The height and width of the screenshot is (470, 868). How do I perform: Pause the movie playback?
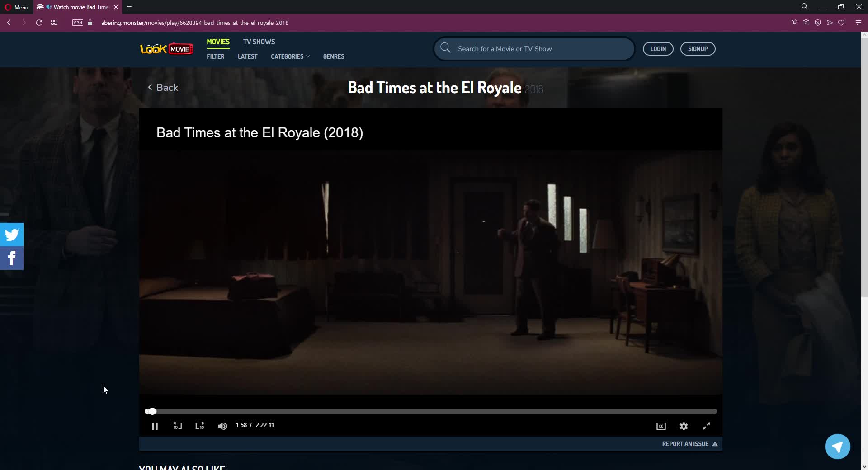155,426
